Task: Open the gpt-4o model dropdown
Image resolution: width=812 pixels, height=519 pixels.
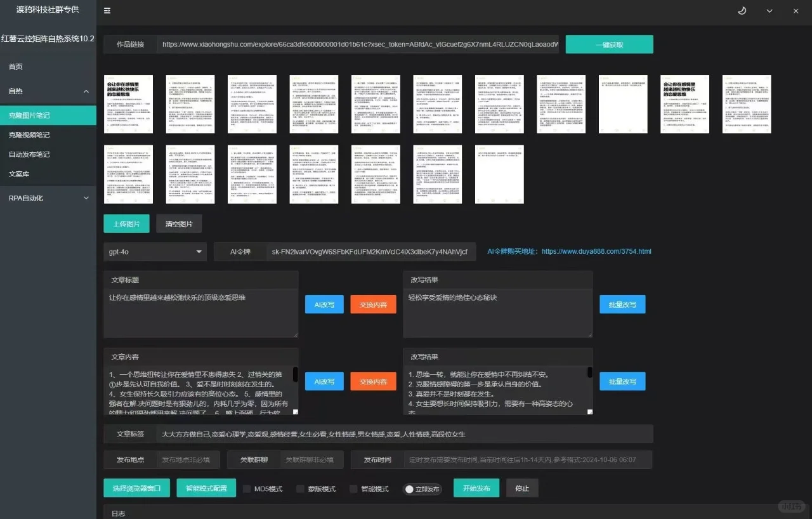Action: tap(155, 252)
